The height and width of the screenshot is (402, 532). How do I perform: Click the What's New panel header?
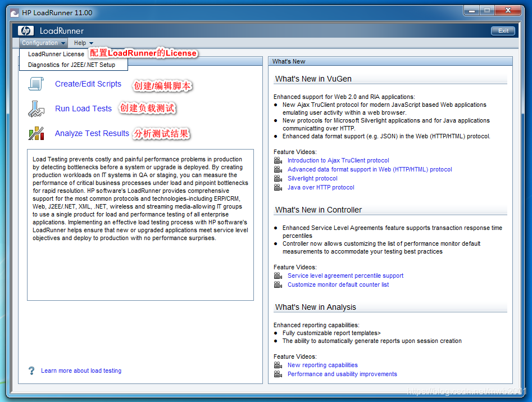click(x=390, y=61)
